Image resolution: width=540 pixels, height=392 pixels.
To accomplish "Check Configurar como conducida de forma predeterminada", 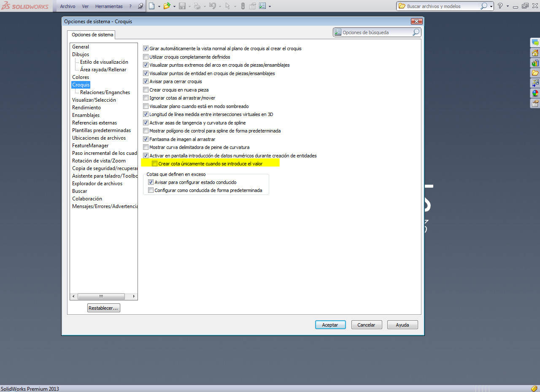I will pos(151,190).
